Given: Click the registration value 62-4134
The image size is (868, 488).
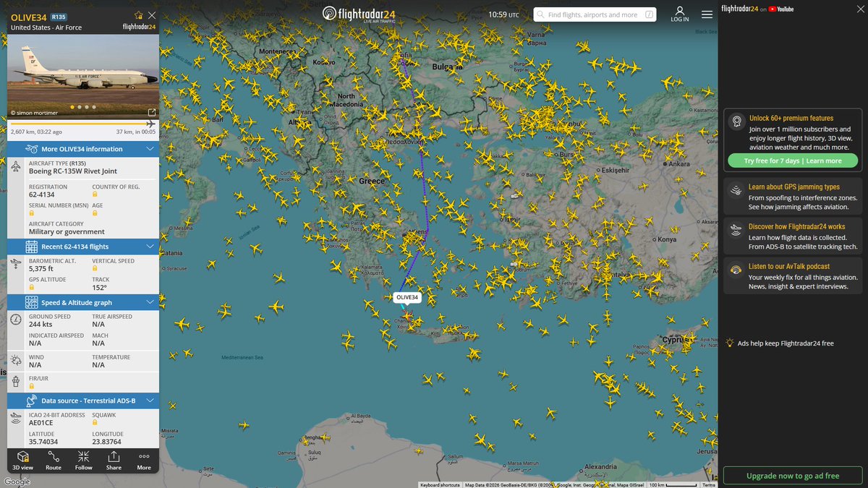Looking at the screenshot, I should [42, 194].
